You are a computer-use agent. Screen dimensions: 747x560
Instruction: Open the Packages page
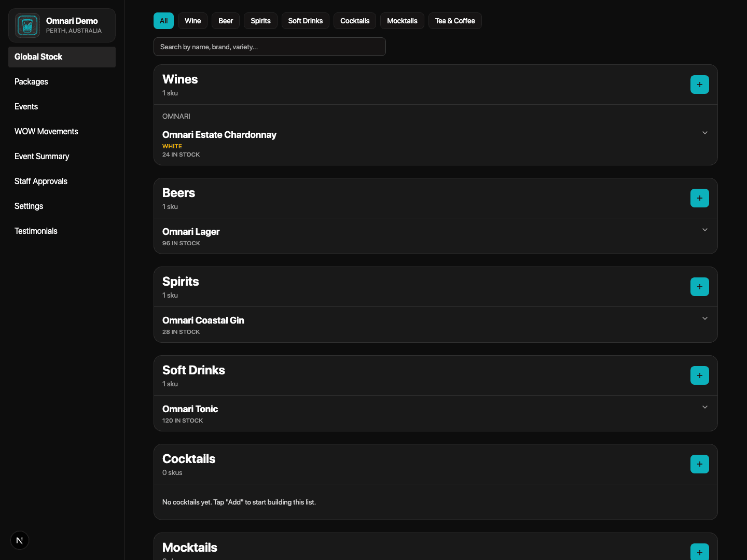[31, 82]
